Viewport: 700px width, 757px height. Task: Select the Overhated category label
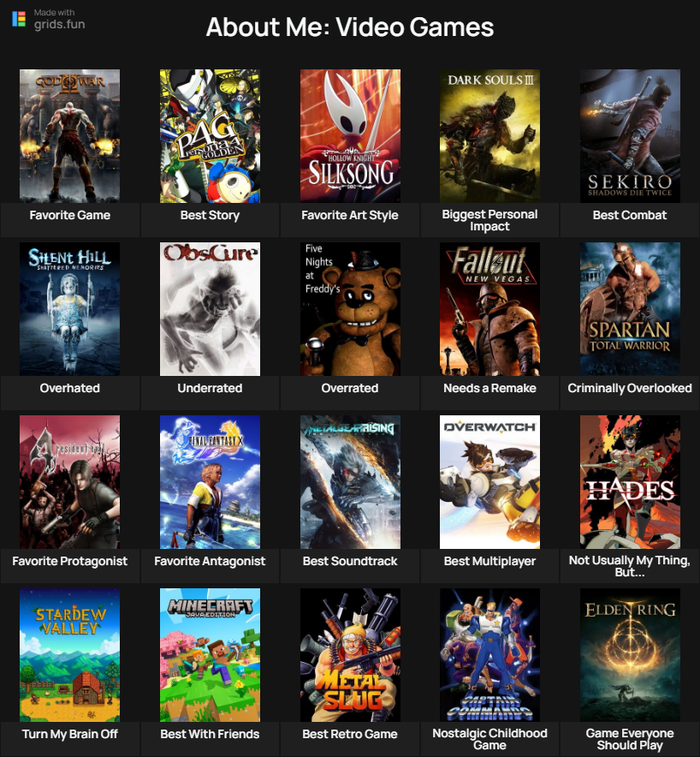click(x=70, y=388)
